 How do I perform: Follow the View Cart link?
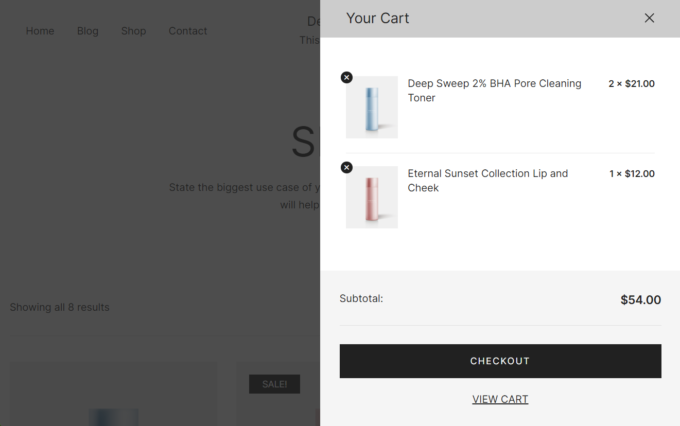tap(500, 399)
